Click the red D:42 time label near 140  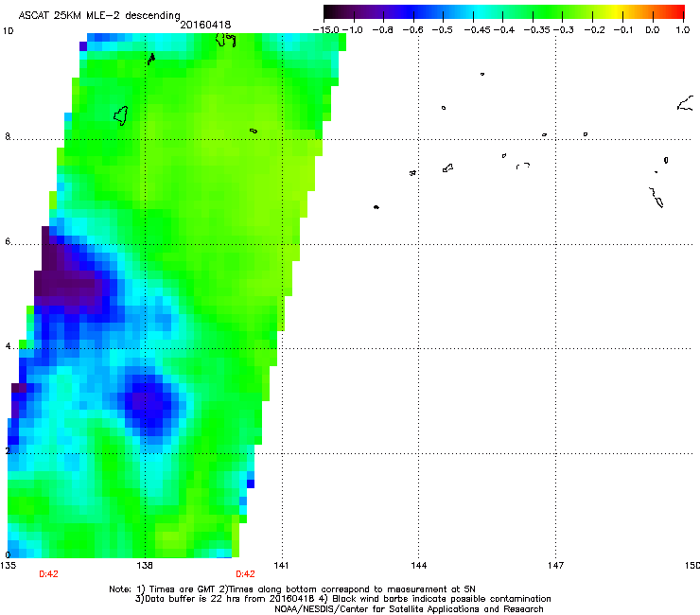[246, 574]
